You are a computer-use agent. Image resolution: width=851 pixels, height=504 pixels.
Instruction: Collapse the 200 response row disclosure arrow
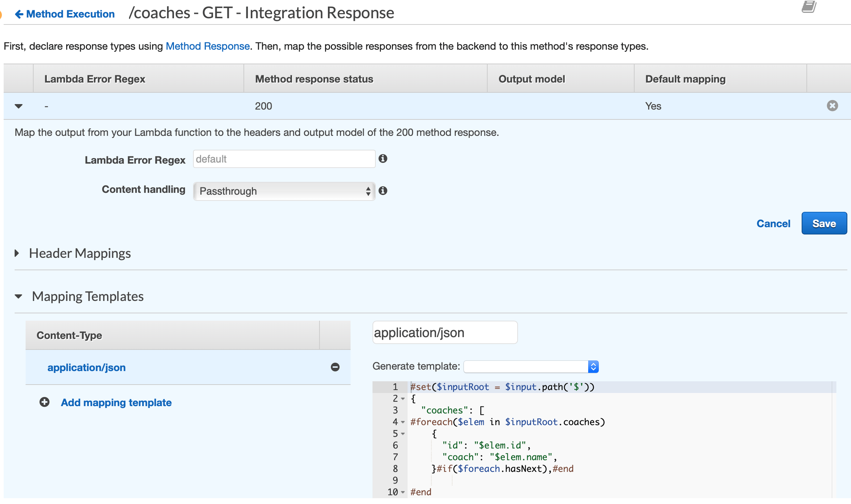(18, 106)
